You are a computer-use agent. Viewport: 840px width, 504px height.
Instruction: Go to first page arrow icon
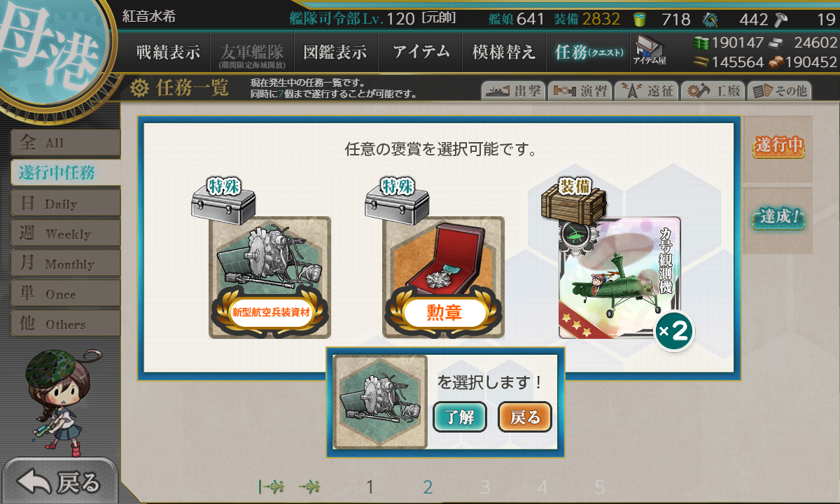point(271,486)
